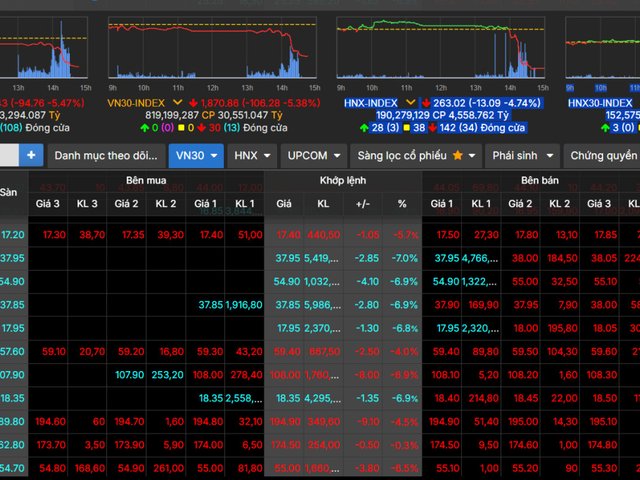Select the active VN30 tab

(195, 156)
